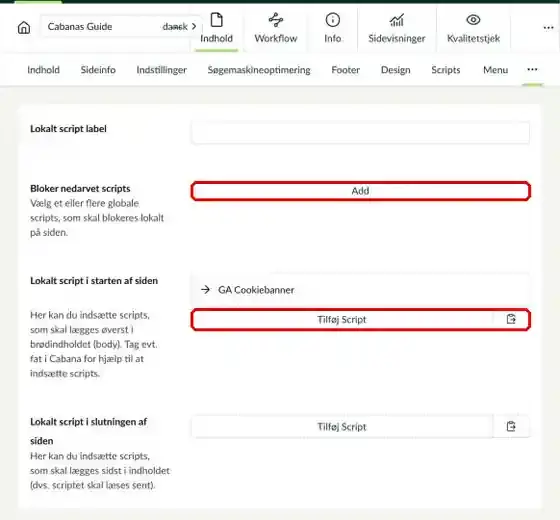This screenshot has width=560, height=520.
Task: Open the Workflow section
Action: pos(276,28)
